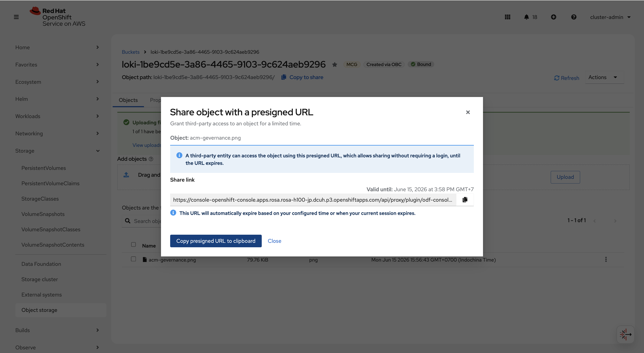
Task: Click the Red Hat OpenShift logo
Action: click(57, 17)
